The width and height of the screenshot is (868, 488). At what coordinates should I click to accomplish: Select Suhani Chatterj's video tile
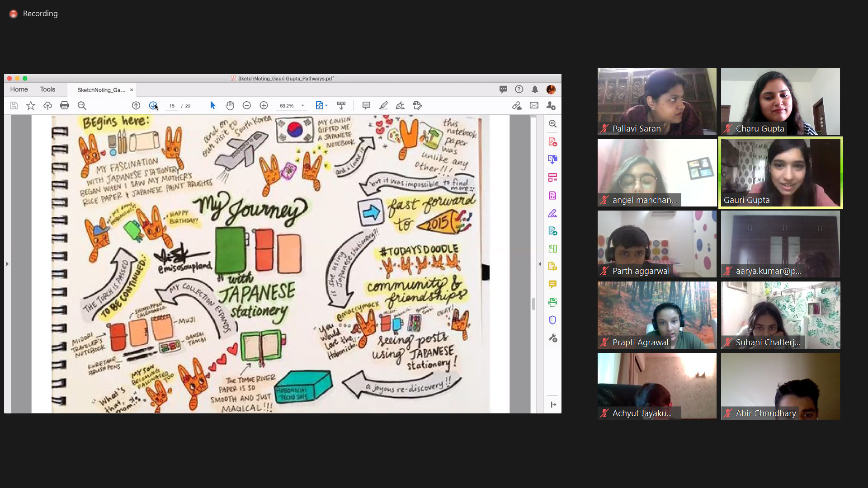coord(780,315)
